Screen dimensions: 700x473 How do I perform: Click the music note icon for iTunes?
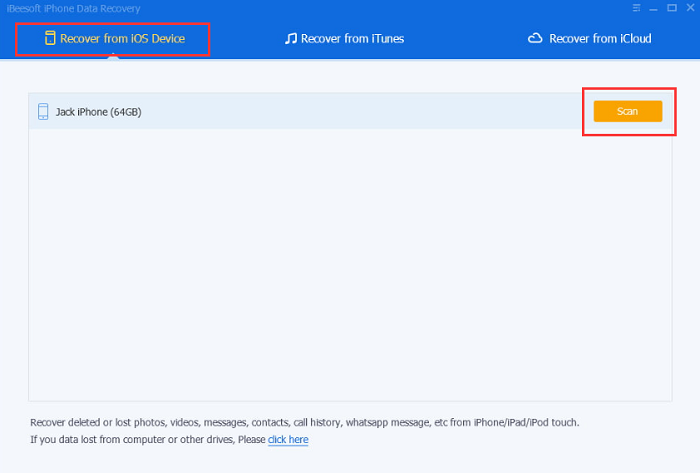click(291, 39)
